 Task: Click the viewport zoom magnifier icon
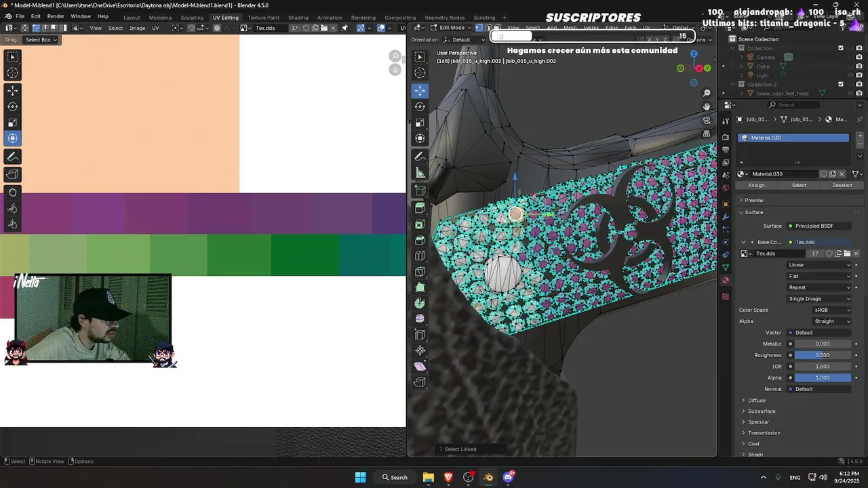click(x=707, y=93)
